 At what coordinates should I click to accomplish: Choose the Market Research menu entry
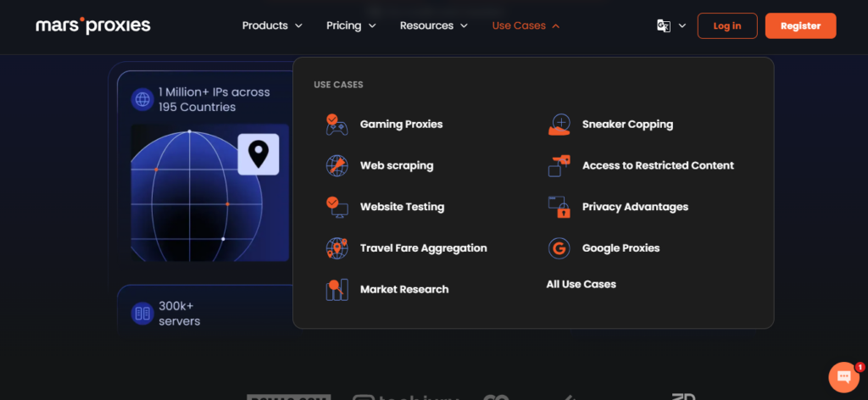pos(403,289)
